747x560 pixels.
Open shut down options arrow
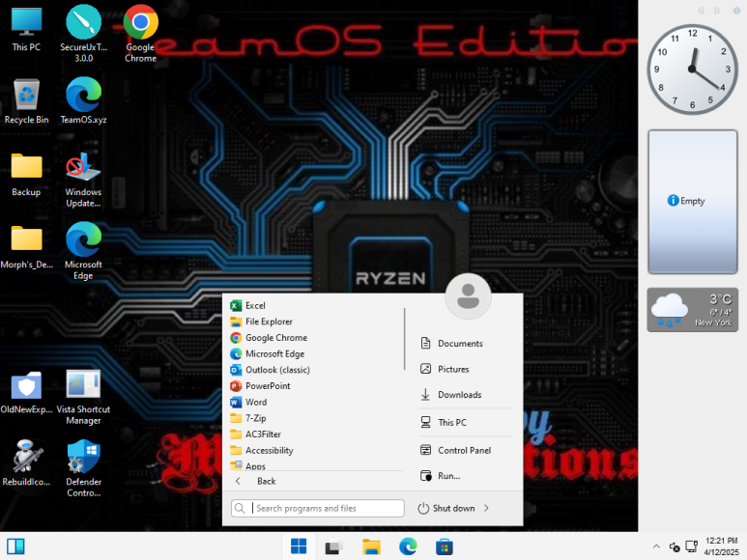pyautogui.click(x=486, y=508)
